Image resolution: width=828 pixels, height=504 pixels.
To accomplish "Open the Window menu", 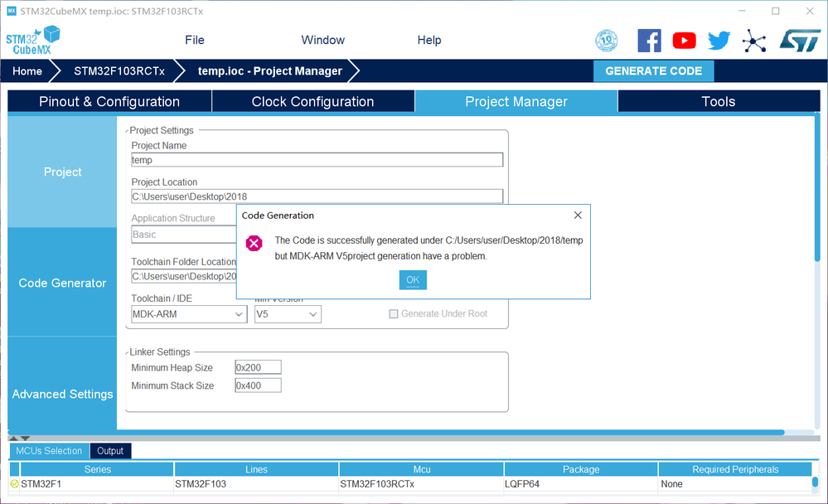I will [x=322, y=40].
